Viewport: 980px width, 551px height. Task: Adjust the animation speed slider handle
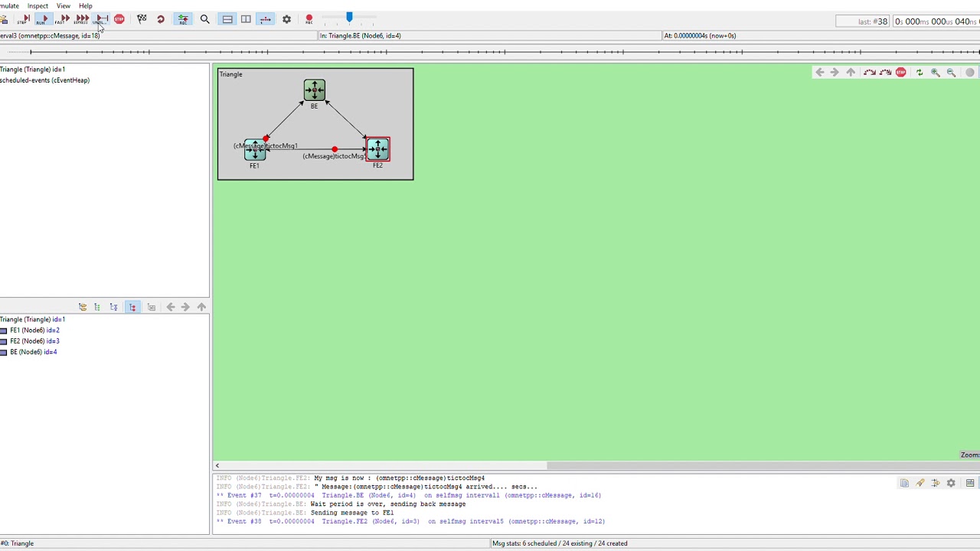pos(349,17)
